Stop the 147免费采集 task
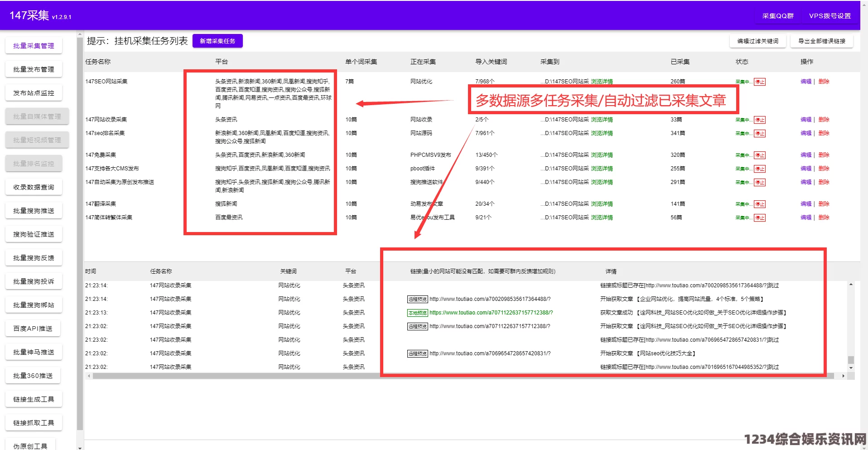868x450 pixels. click(x=760, y=155)
